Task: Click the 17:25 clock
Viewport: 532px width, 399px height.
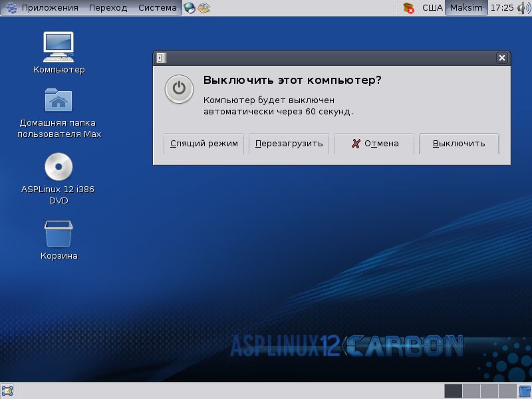Action: click(502, 8)
